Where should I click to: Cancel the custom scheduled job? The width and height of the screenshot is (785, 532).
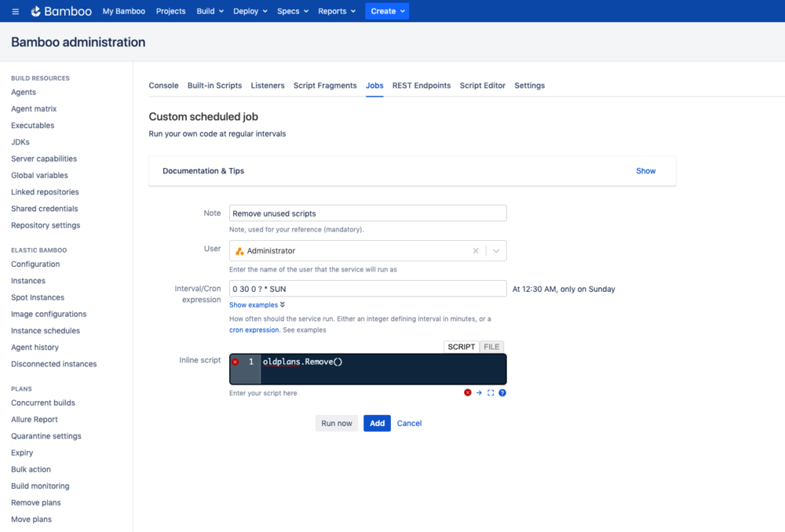coord(410,424)
